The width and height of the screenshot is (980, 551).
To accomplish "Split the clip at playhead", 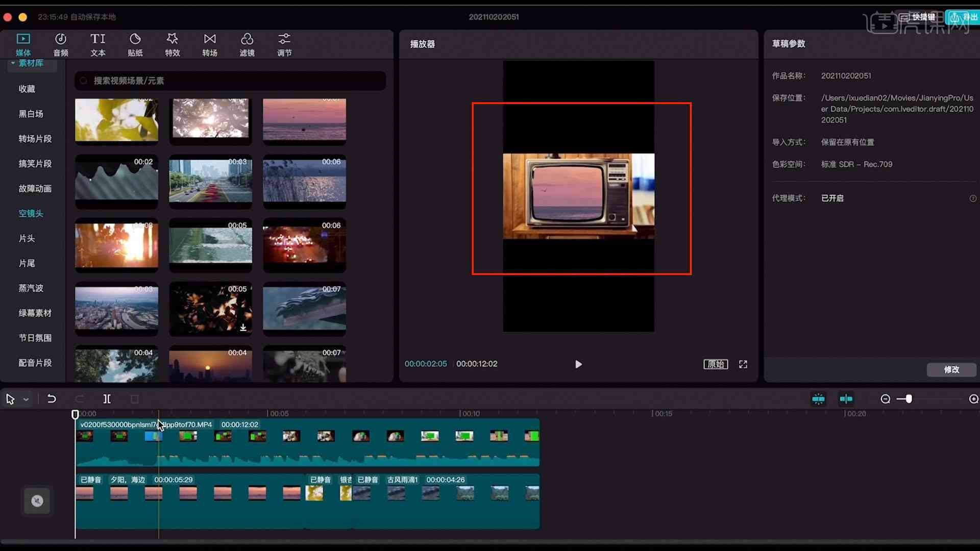I will [x=107, y=399].
